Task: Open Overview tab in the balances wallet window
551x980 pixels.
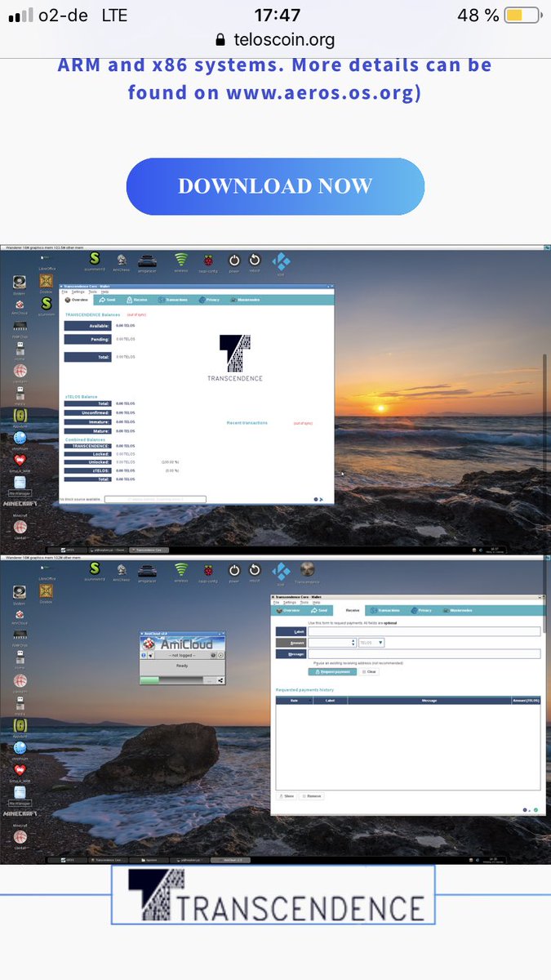Action: (77, 300)
